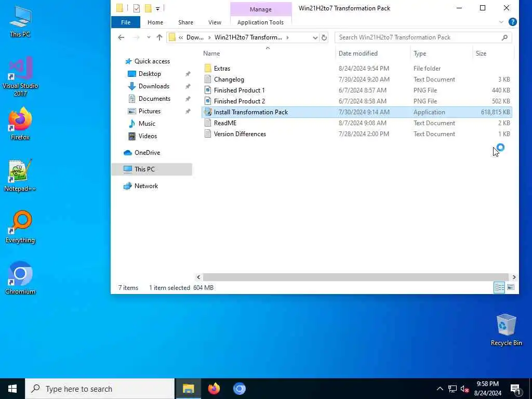Select the Finished Product 2 PNG file
The image size is (532, 399).
point(356,101)
